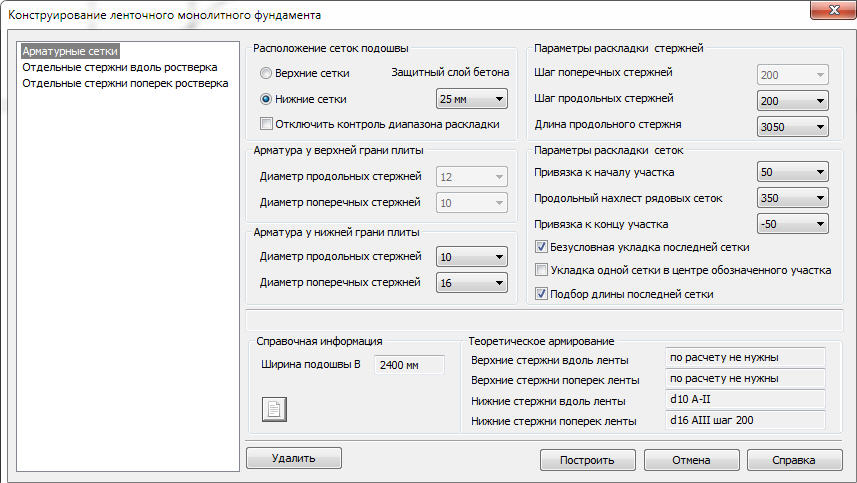857x483 pixels.
Task: Click the document icon under Справочная информация
Action: click(x=274, y=408)
